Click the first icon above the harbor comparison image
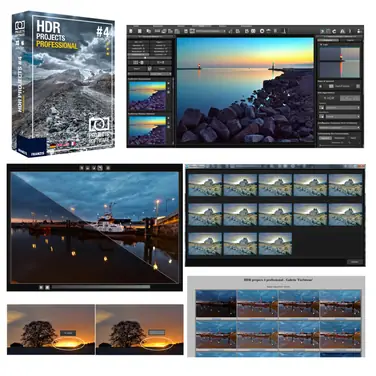This screenshot has width=376, height=376. click(81, 168)
